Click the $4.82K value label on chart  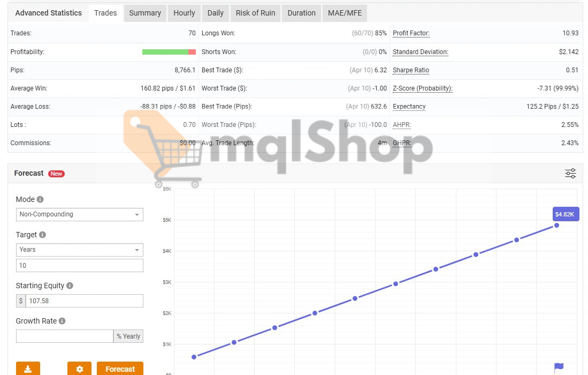(566, 214)
